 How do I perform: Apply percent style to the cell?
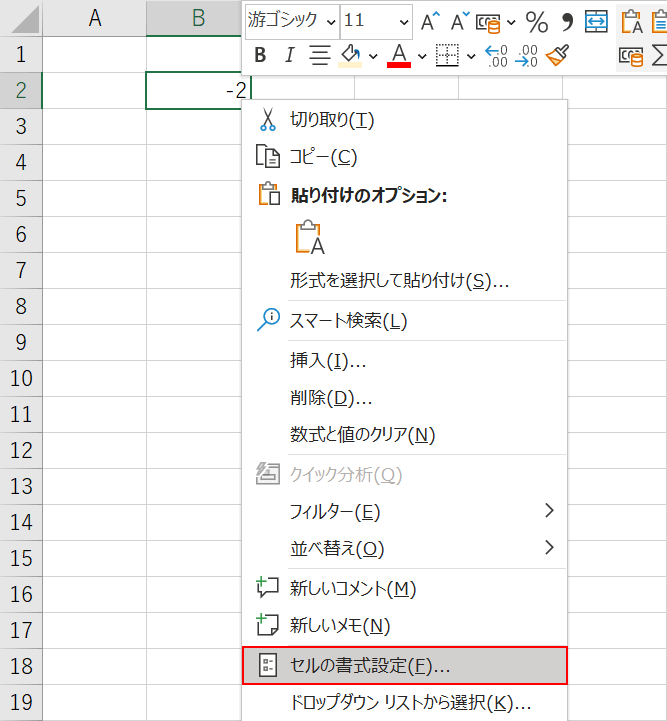[x=536, y=22]
